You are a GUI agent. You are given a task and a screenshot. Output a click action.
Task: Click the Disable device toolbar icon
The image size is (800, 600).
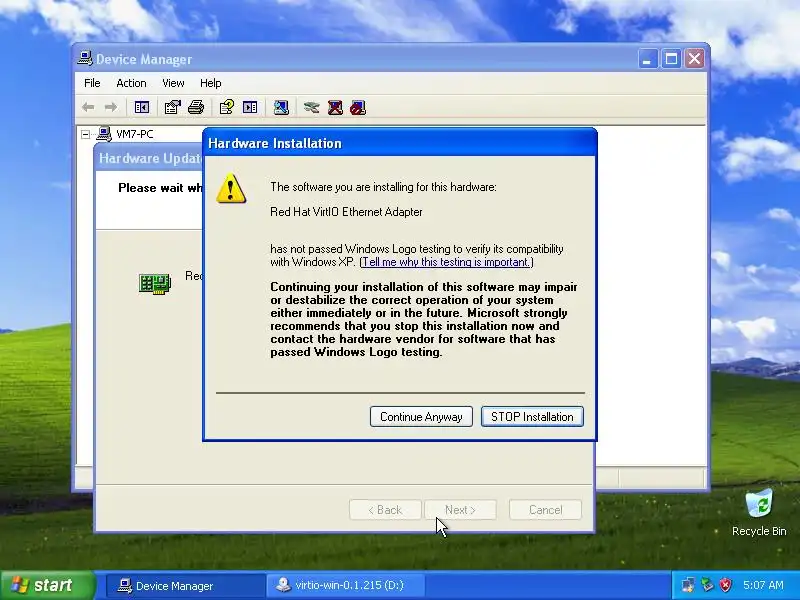358,107
